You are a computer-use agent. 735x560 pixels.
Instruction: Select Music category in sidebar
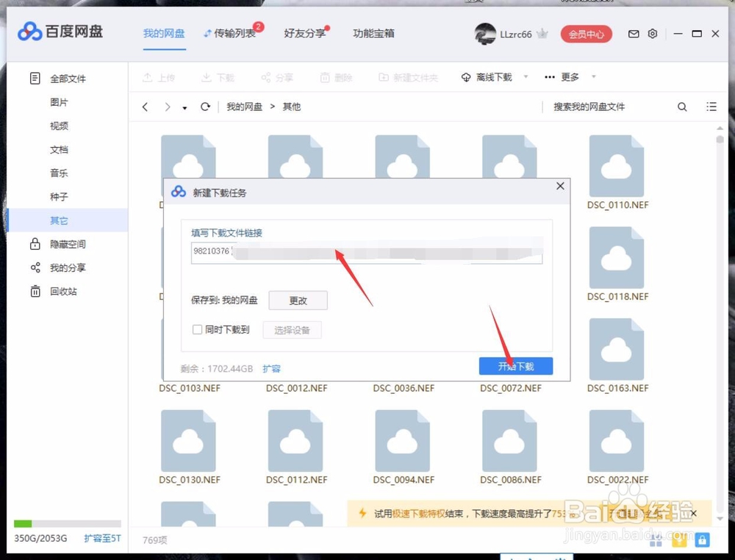click(59, 173)
